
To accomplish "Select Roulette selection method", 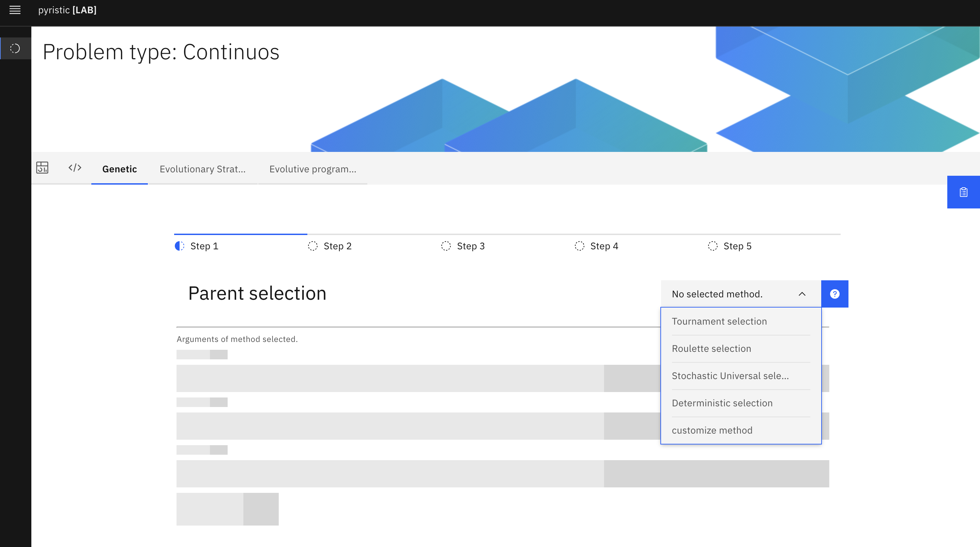I will [x=711, y=348].
